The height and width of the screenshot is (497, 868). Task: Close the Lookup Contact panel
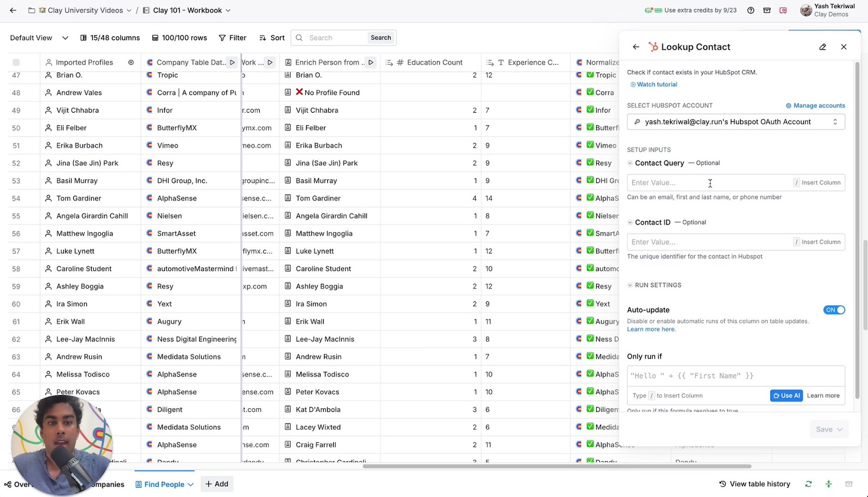844,47
